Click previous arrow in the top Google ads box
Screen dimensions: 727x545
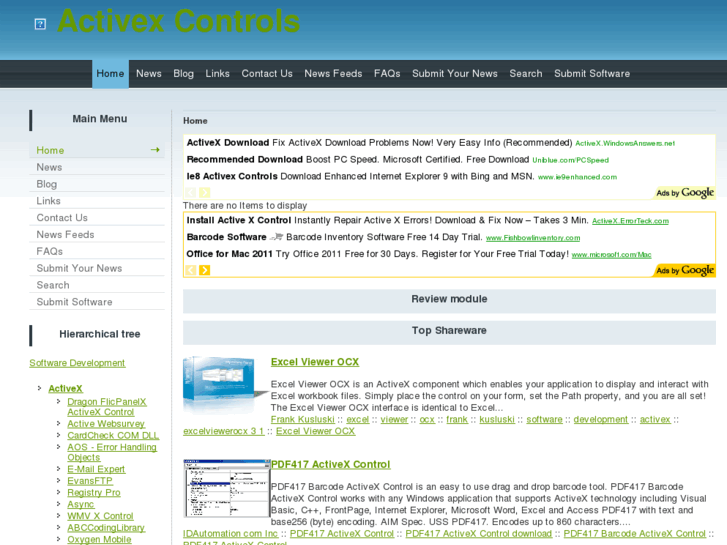[x=191, y=192]
